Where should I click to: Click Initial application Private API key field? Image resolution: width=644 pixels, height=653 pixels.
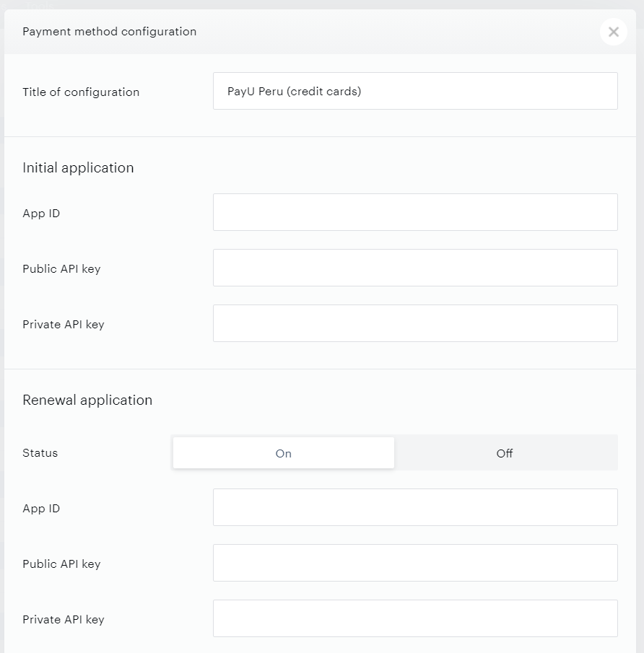[415, 323]
